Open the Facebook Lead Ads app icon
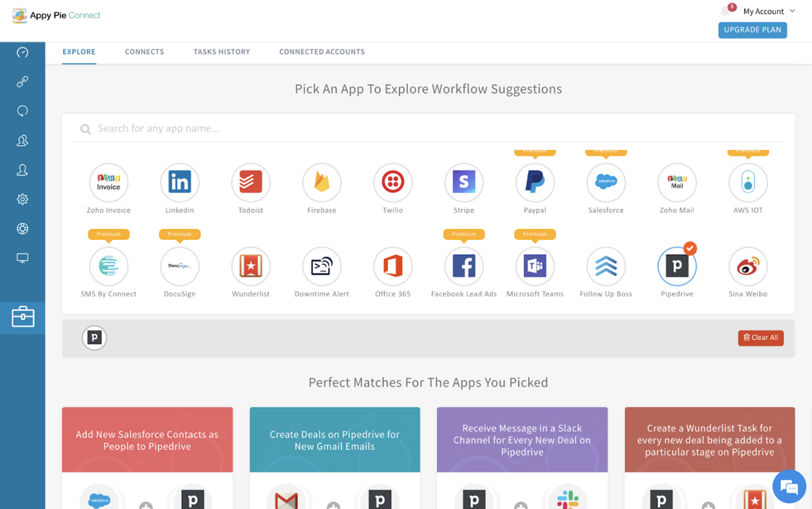The width and height of the screenshot is (812, 509). click(x=464, y=266)
